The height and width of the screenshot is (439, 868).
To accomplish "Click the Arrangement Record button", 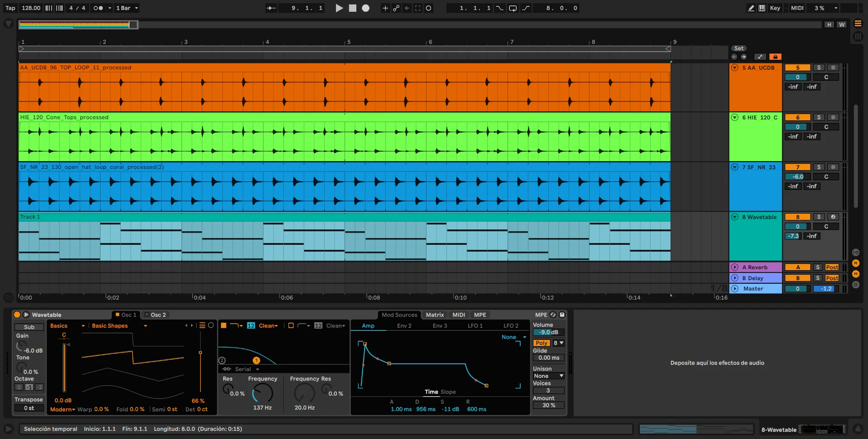I will (x=365, y=8).
